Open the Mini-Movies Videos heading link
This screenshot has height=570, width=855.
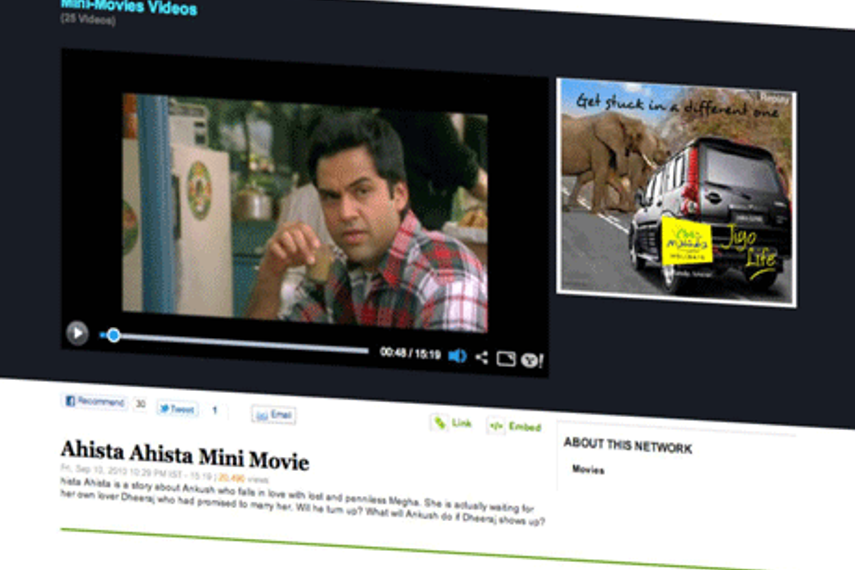[x=129, y=8]
